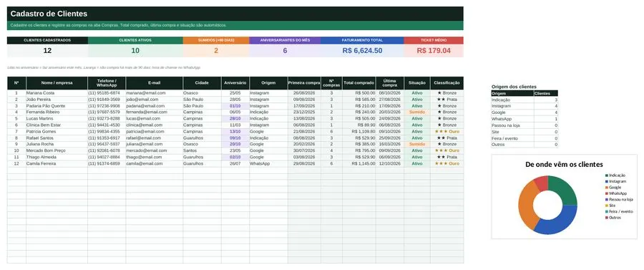Click the city cell 'Santos'

point(202,150)
